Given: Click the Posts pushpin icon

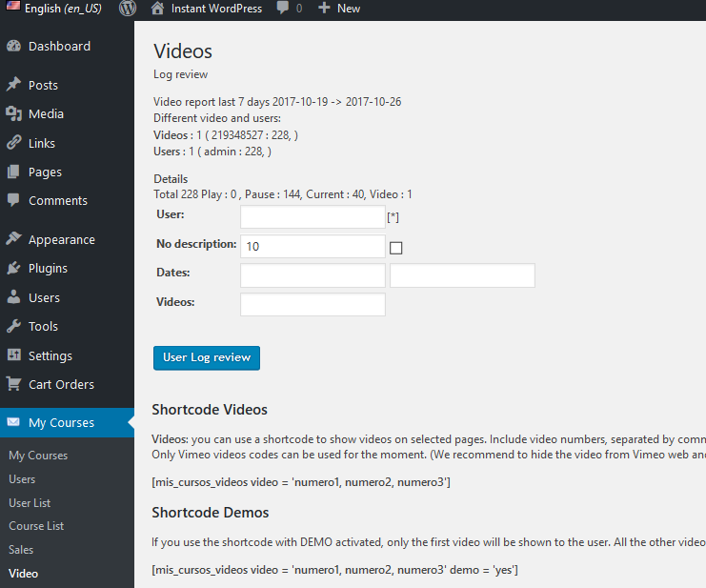Looking at the screenshot, I should pos(14,84).
